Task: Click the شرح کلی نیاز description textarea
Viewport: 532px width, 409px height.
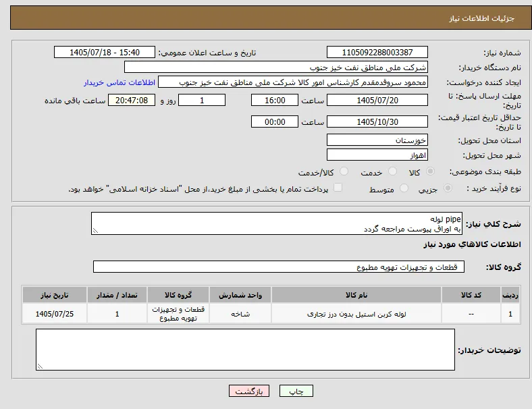Action: (x=277, y=223)
